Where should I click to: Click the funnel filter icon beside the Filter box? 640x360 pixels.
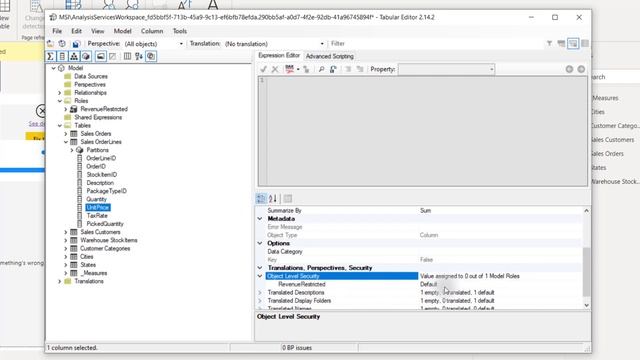tap(549, 43)
